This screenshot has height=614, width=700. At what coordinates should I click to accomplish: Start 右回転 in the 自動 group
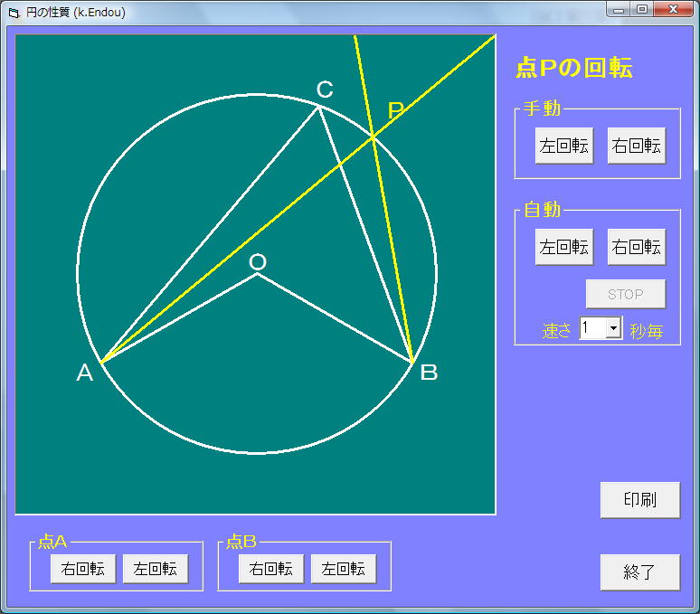click(637, 247)
